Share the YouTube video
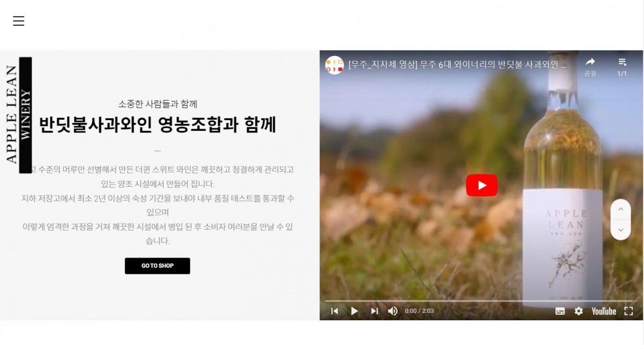Image resolution: width=644 pixels, height=345 pixels. tap(590, 67)
